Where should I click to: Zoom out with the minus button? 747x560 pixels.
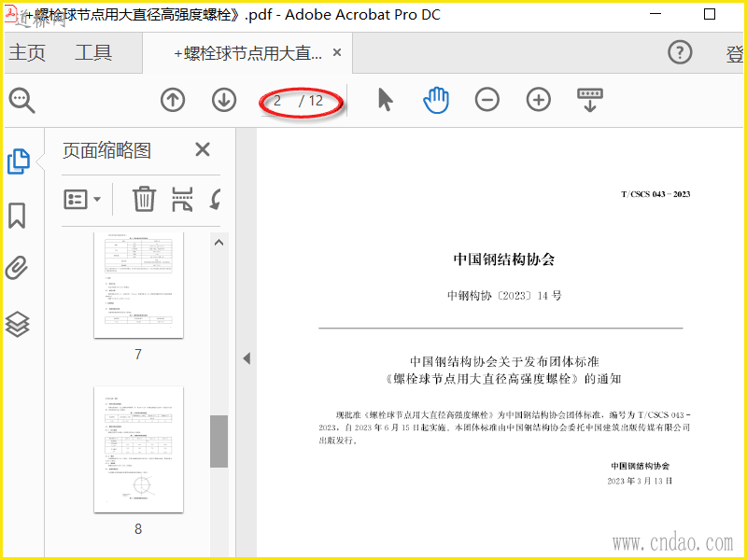[486, 100]
